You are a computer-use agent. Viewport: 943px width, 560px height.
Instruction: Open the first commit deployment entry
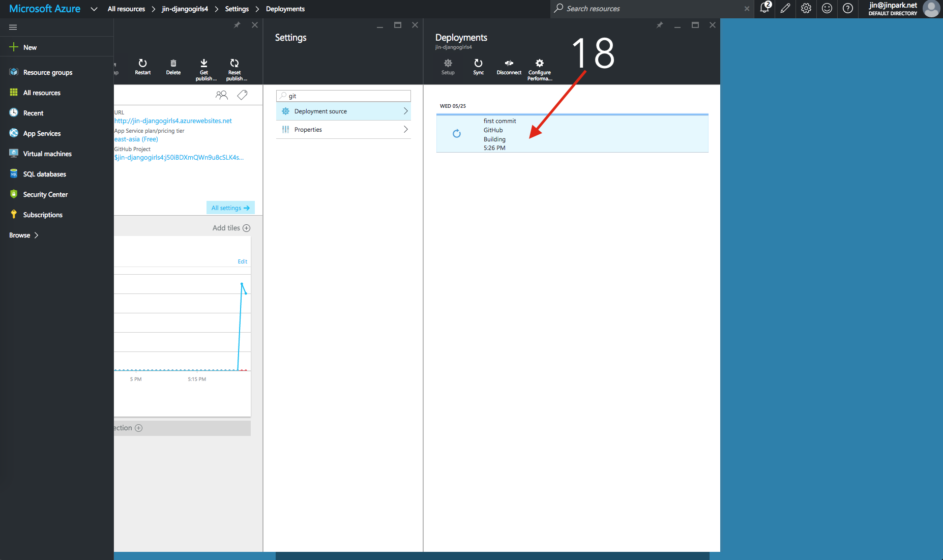[572, 134]
